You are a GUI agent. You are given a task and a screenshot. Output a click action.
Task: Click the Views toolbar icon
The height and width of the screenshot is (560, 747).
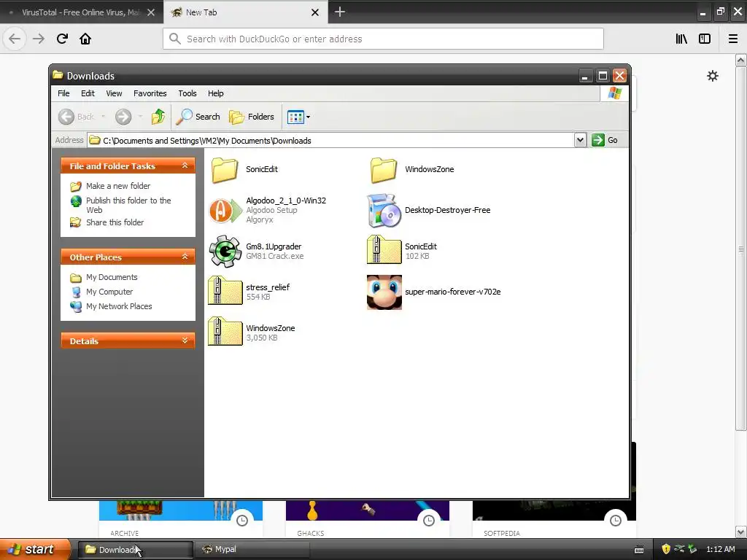[295, 117]
